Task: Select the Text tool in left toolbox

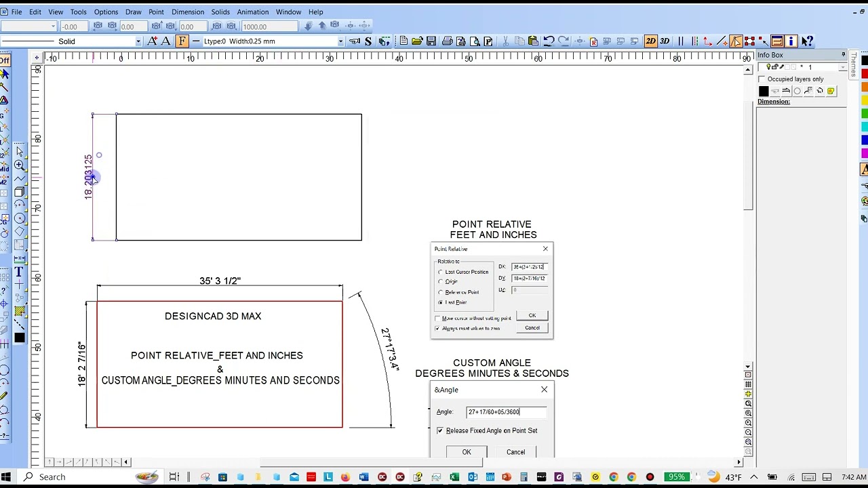Action: tap(19, 272)
